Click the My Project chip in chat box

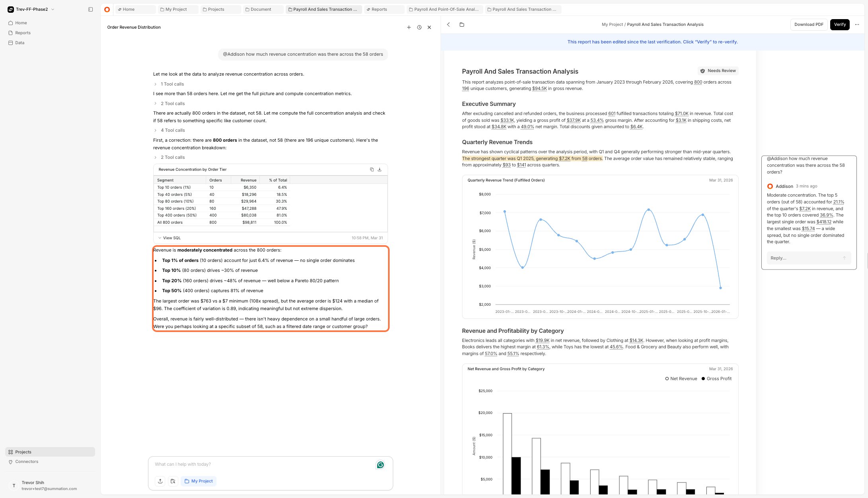tap(199, 481)
